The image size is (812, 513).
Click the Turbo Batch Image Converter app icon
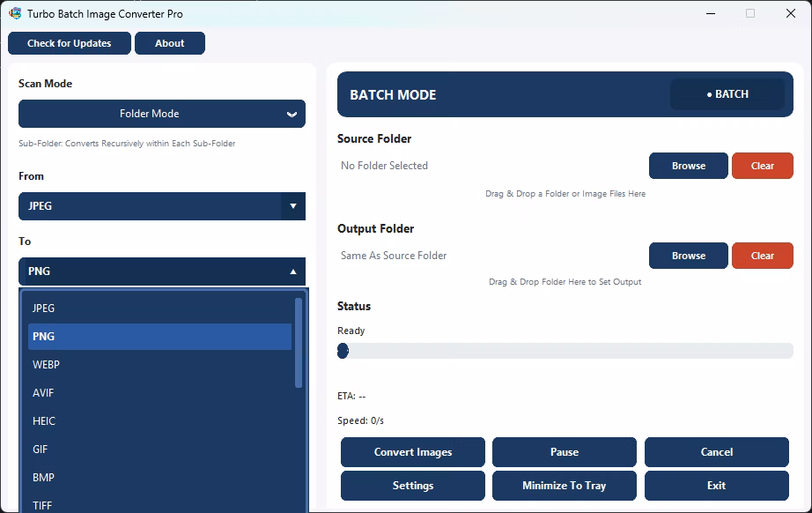[15, 13]
